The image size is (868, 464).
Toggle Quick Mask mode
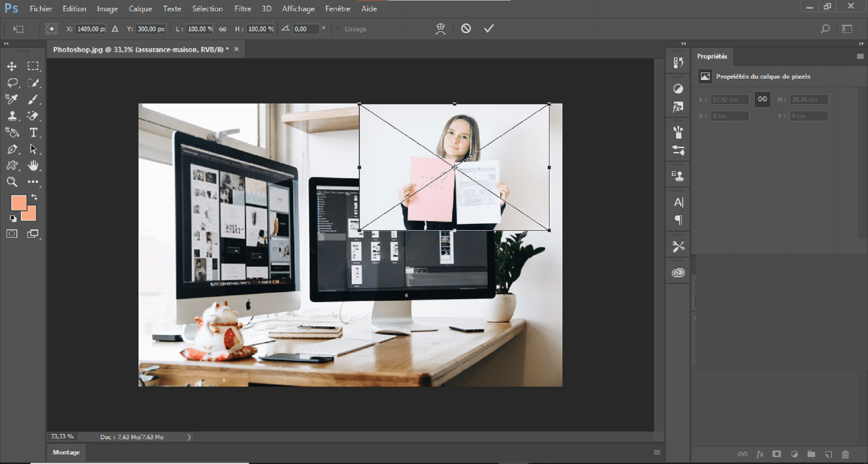pyautogui.click(x=12, y=234)
